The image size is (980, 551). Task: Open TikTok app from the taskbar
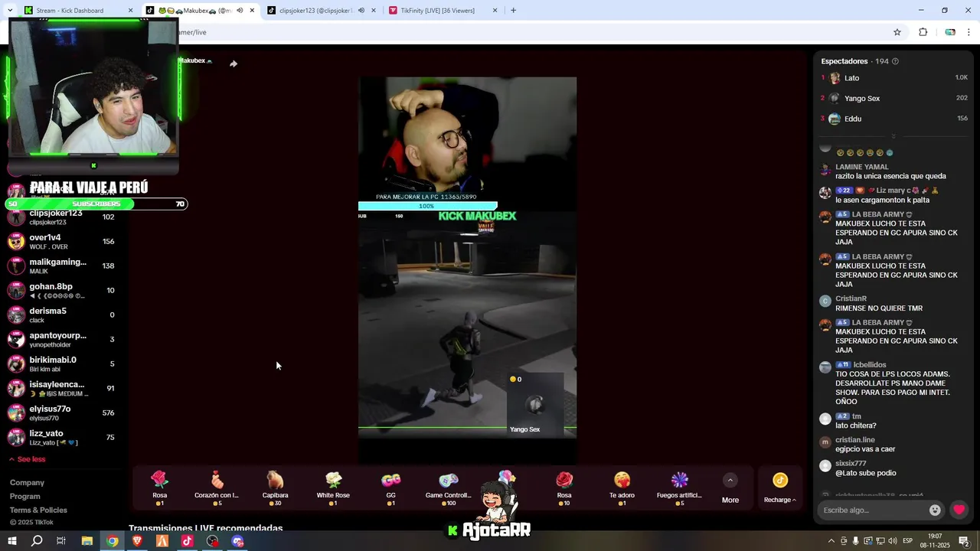click(x=188, y=541)
